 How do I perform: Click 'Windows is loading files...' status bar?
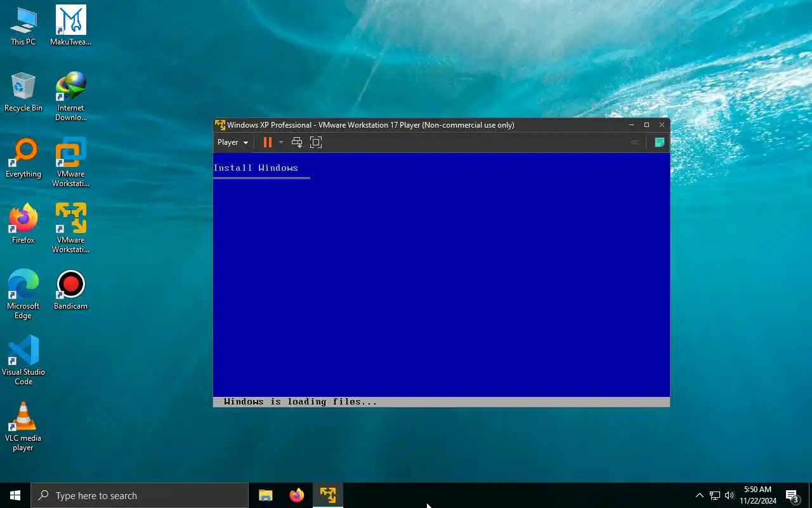[442, 401]
